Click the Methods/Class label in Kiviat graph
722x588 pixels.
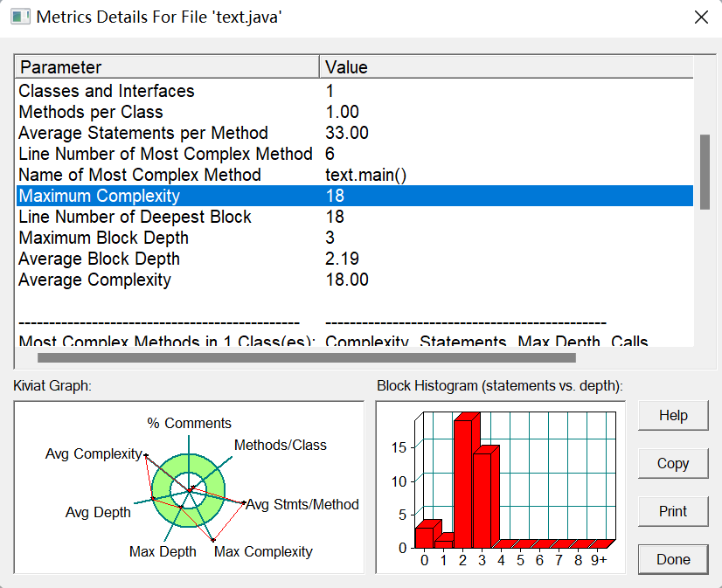(x=281, y=445)
